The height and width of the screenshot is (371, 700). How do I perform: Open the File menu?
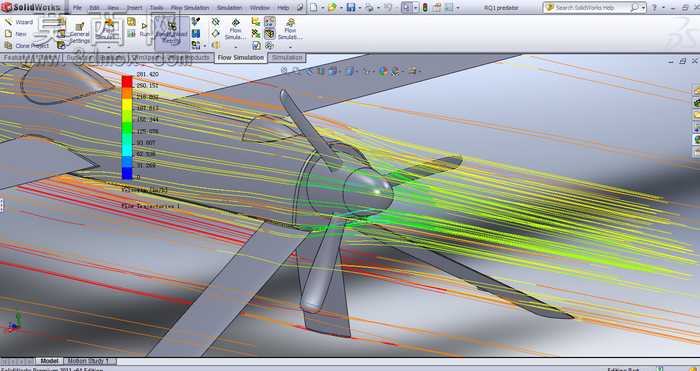pyautogui.click(x=77, y=8)
